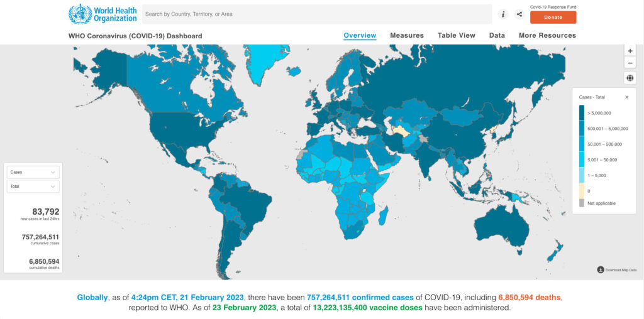The height and width of the screenshot is (319, 644).
Task: Focus the Search by Country input field
Action: click(317, 14)
